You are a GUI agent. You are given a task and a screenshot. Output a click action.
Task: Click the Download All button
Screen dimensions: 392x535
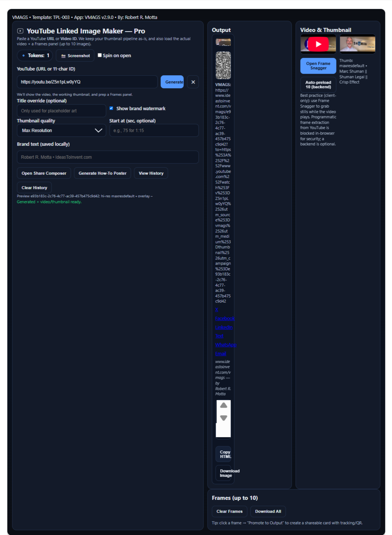tap(268, 512)
